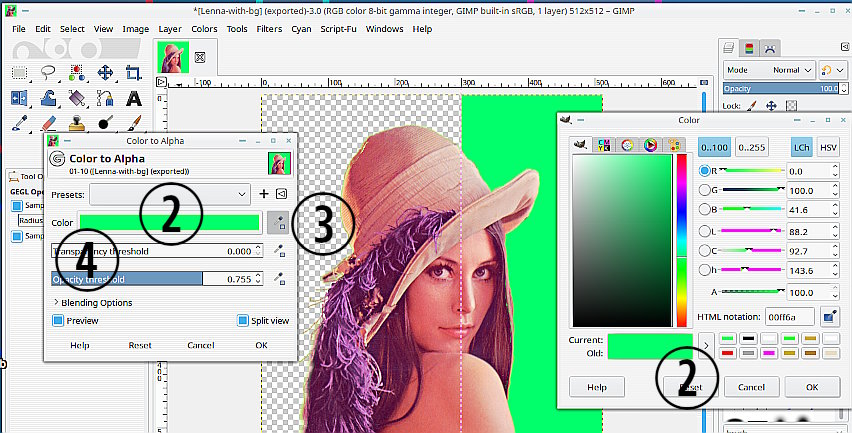Open the Presets dropdown

click(170, 194)
